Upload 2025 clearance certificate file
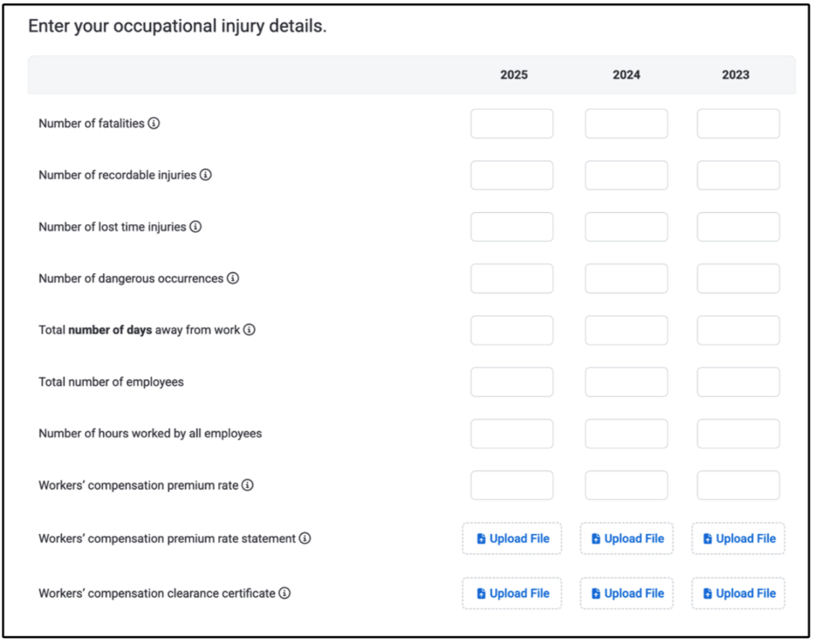 [511, 593]
